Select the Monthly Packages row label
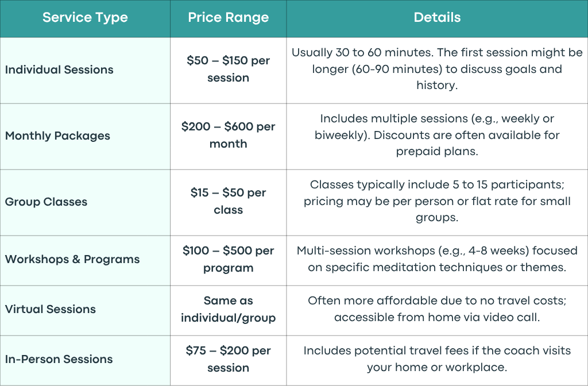Viewport: 588px width, 386px height. tap(58, 136)
